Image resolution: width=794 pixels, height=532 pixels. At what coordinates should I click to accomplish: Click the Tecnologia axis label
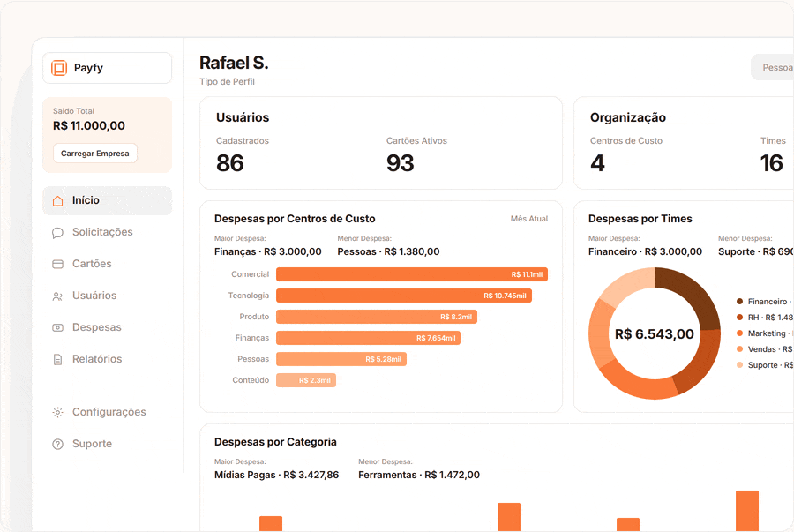249,296
